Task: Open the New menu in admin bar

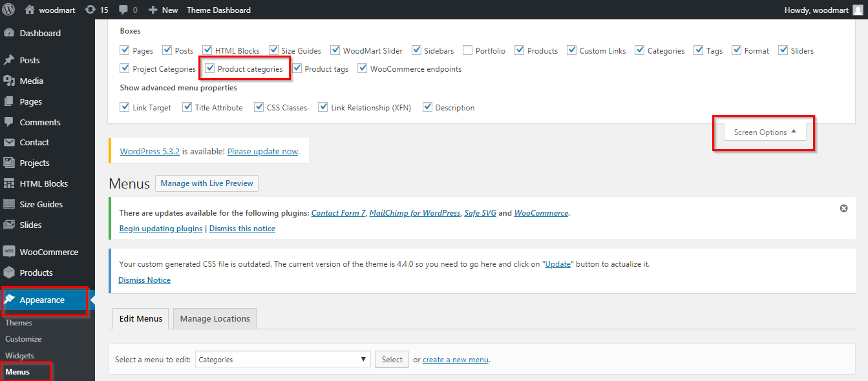Action: click(x=163, y=10)
